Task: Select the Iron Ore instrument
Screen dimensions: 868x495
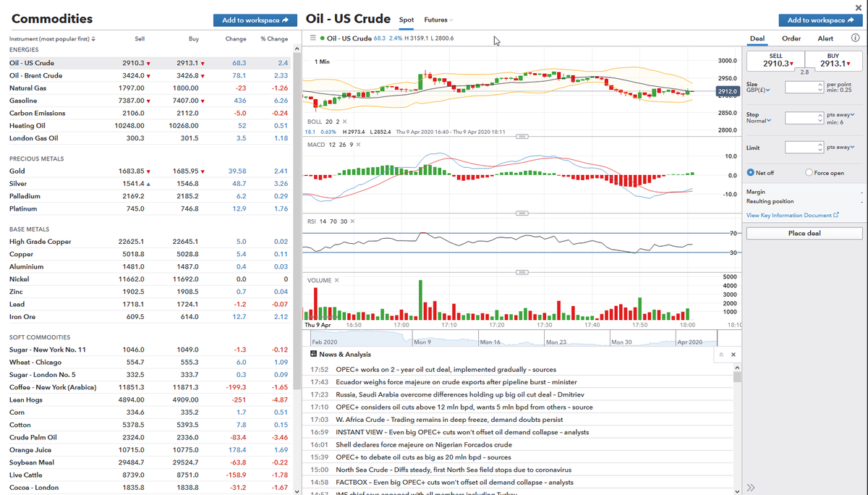Action: click(x=23, y=317)
